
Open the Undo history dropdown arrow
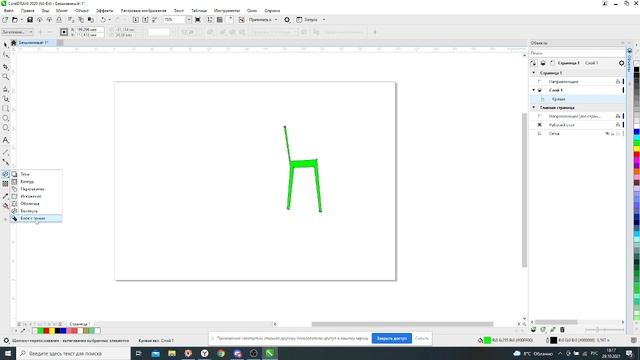(x=109, y=20)
